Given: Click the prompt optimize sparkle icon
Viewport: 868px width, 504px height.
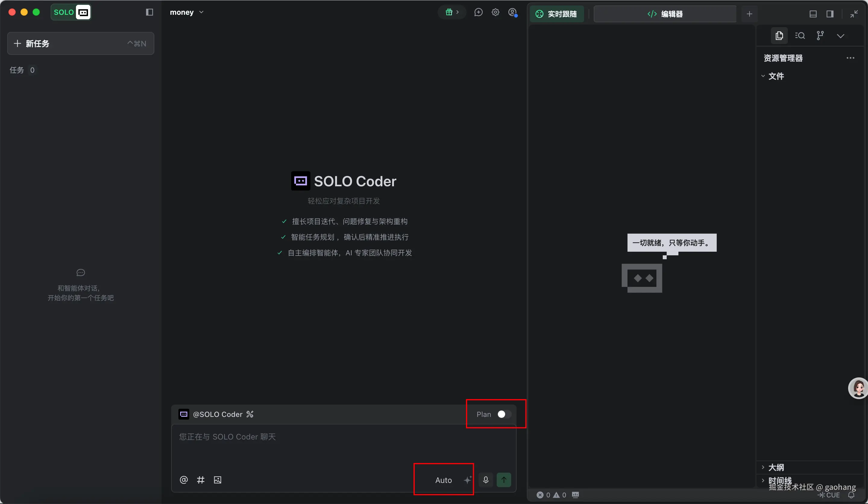Looking at the screenshot, I should [x=467, y=480].
